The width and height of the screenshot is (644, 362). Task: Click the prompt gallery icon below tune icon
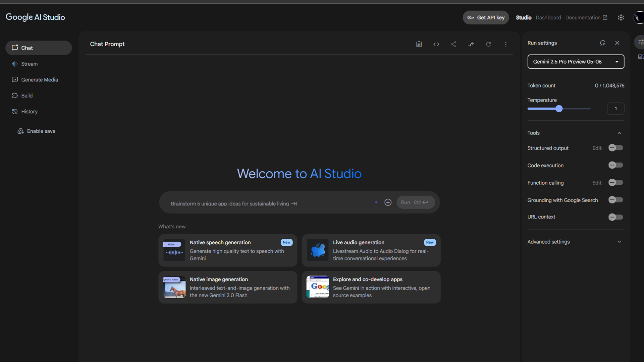[641, 57]
